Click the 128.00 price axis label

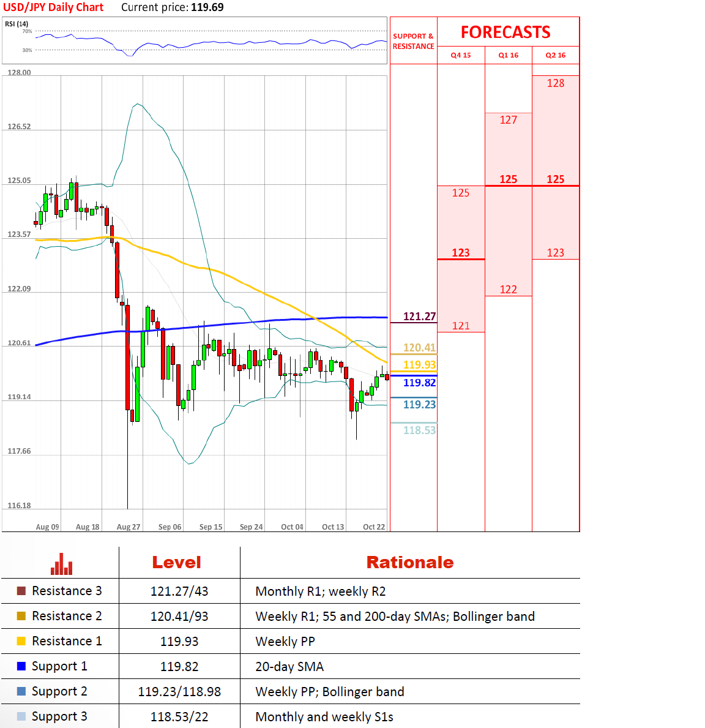pos(19,72)
